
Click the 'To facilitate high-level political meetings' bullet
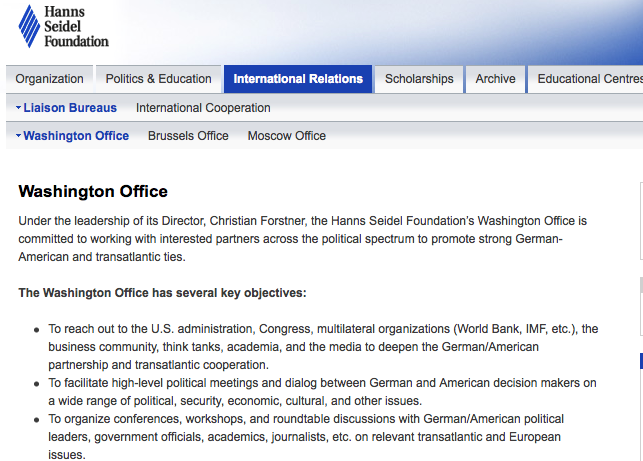322,392
